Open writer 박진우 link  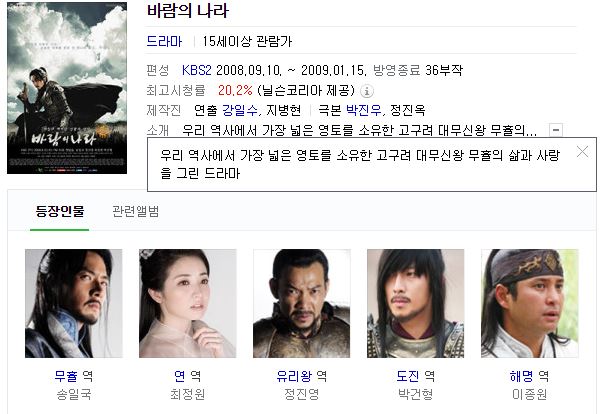coord(363,110)
